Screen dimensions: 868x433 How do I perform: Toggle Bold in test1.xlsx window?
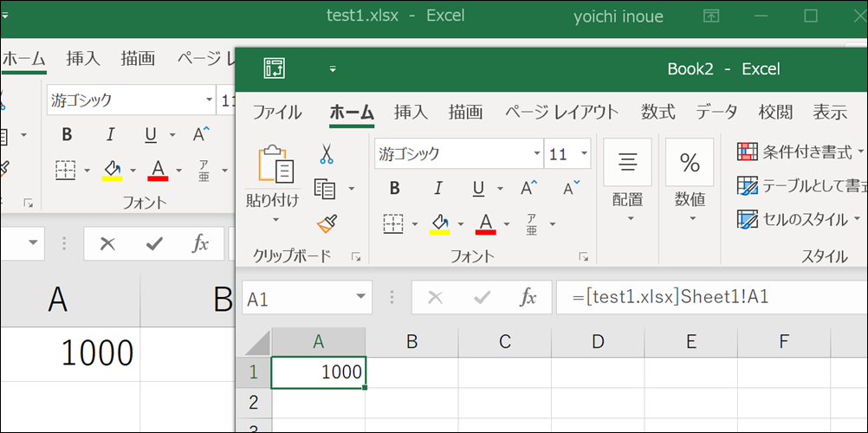point(67,134)
